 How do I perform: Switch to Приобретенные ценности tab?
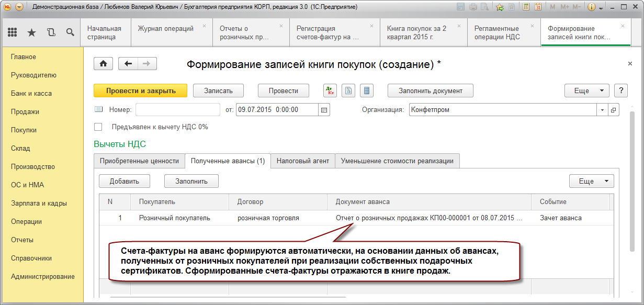pos(139,161)
